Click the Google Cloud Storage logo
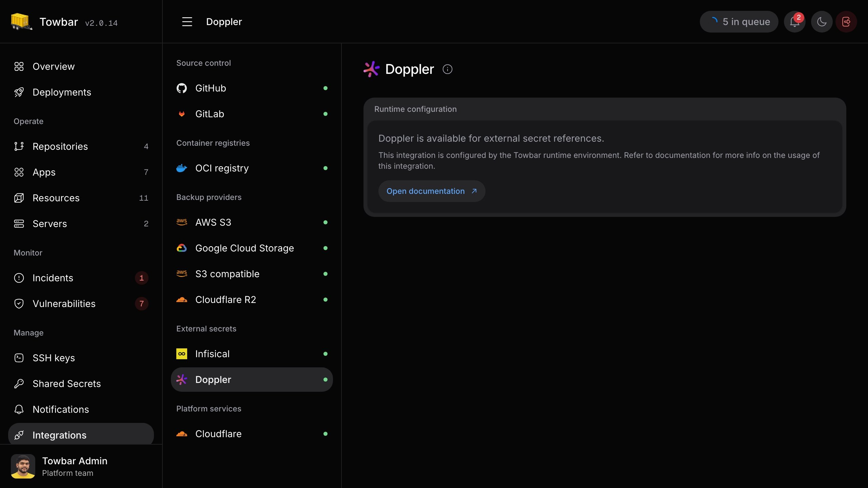 (x=182, y=248)
